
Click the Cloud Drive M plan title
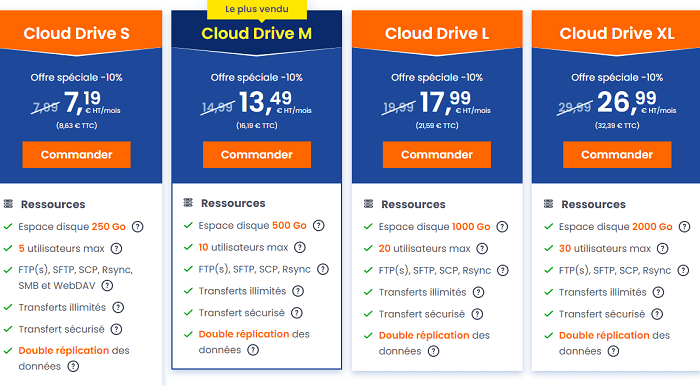click(257, 33)
